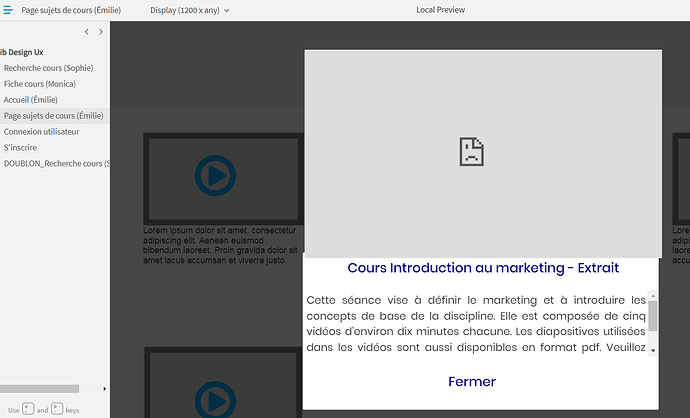Click sidebar scrollbar right arrow

[x=105, y=388]
